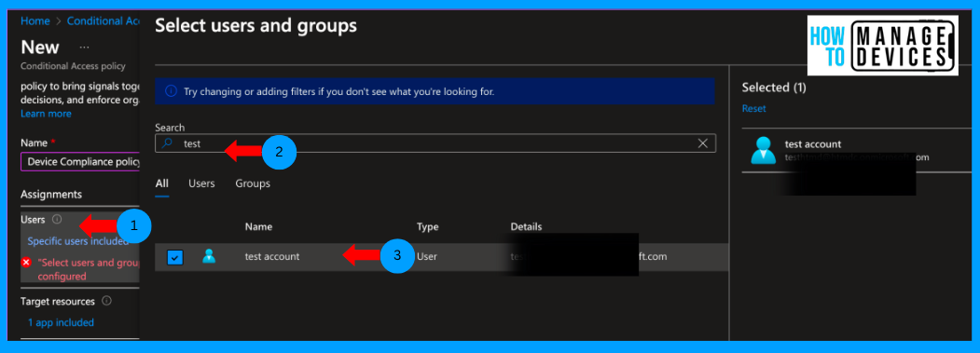
Task: Open the Learn more link
Action: [46, 114]
